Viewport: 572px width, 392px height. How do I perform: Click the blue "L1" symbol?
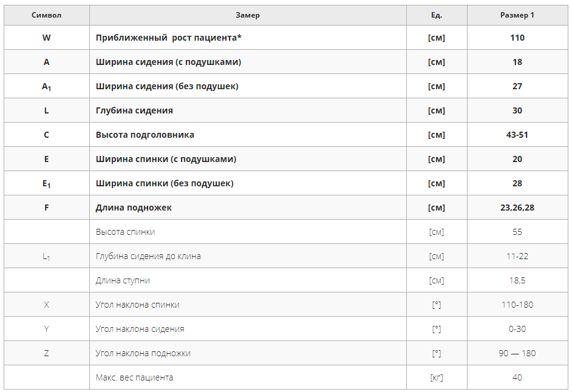[x=46, y=257]
